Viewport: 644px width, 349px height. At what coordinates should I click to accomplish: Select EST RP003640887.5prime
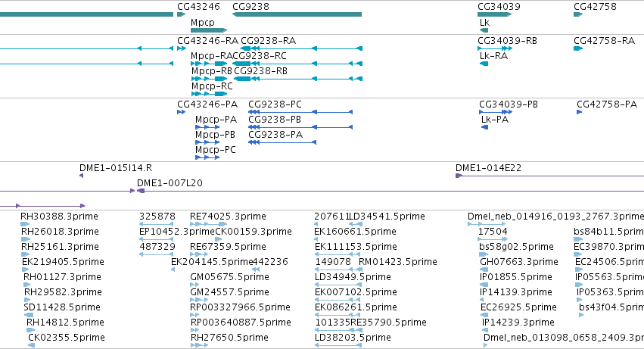tap(241, 323)
